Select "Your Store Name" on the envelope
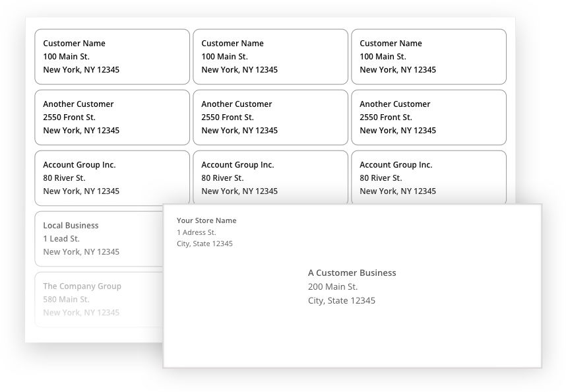The height and width of the screenshot is (392, 566). click(x=206, y=220)
